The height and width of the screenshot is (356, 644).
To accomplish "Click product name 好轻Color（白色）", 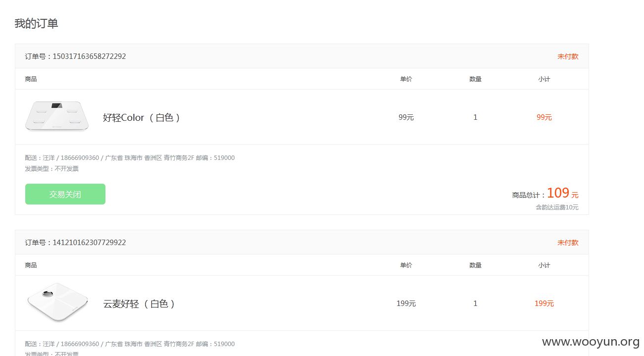I will pos(142,117).
